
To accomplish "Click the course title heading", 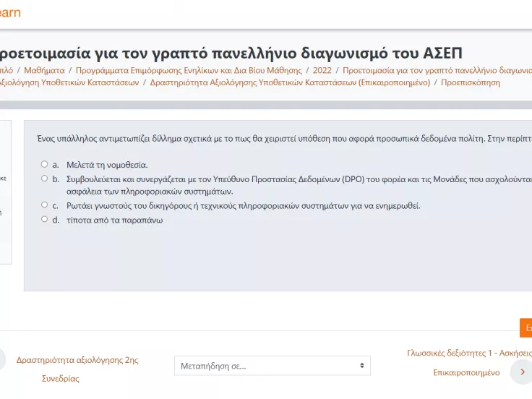I will pos(231,53).
